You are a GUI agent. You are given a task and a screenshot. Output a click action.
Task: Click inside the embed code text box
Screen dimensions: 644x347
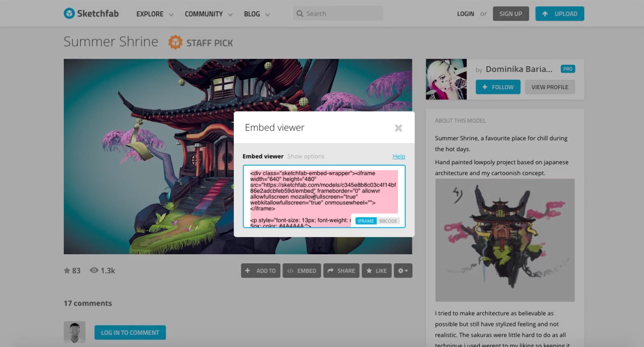coord(324,196)
